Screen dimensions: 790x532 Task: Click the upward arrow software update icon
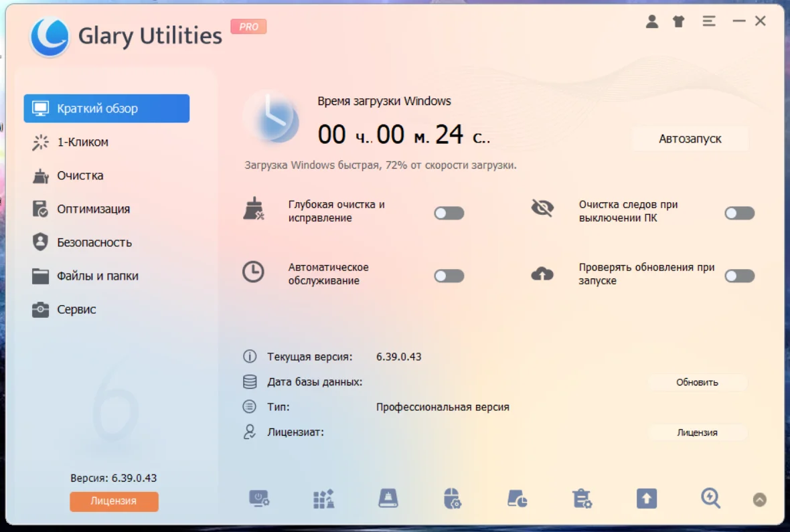coord(647,499)
